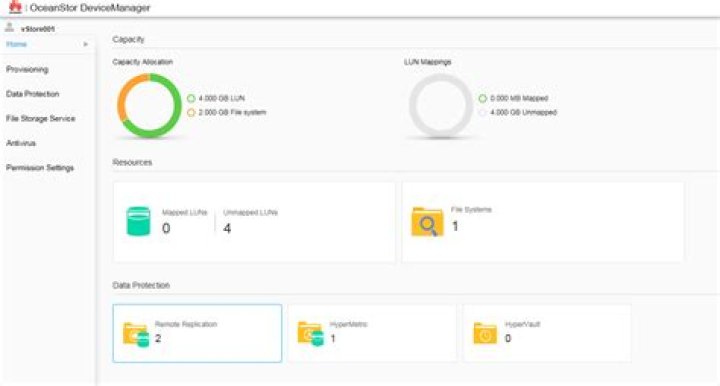This screenshot has width=720, height=386.
Task: Click the gray Unmapped legend marker
Action: [483, 112]
